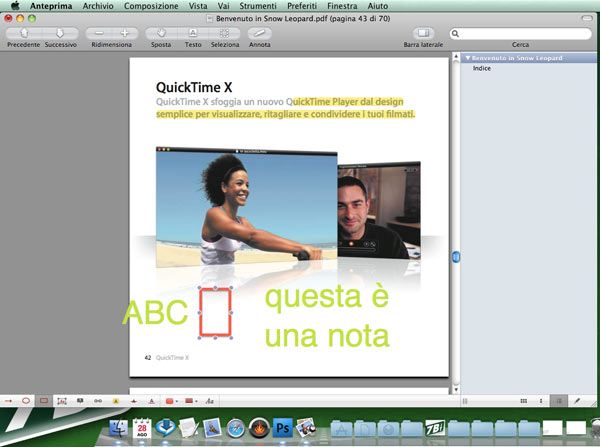This screenshot has width=600, height=447.
Task: Choose the text note annotation tool
Action: [80, 400]
